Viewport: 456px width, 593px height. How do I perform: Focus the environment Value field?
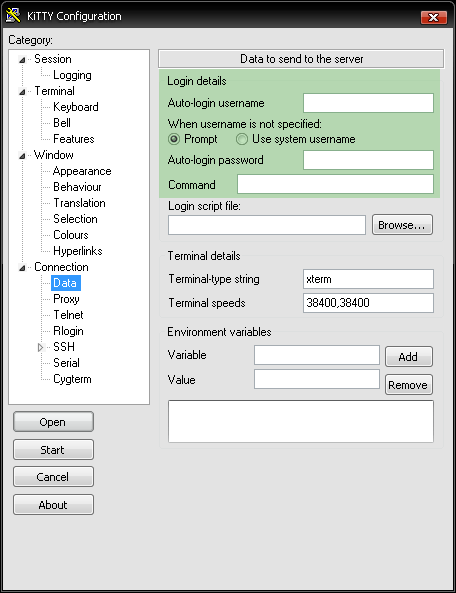coord(317,379)
